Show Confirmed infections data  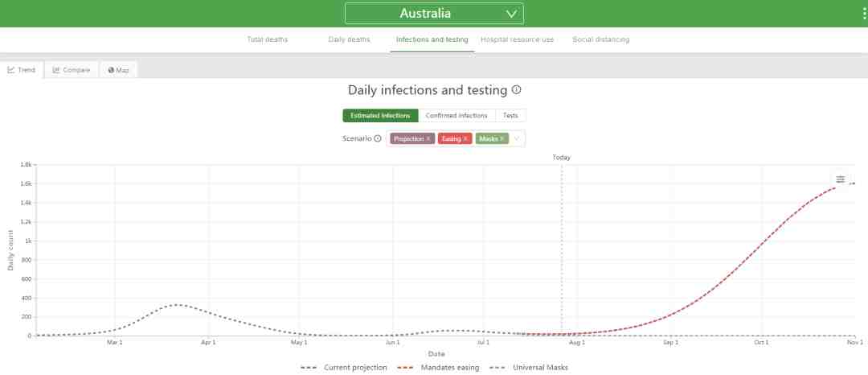click(x=457, y=116)
